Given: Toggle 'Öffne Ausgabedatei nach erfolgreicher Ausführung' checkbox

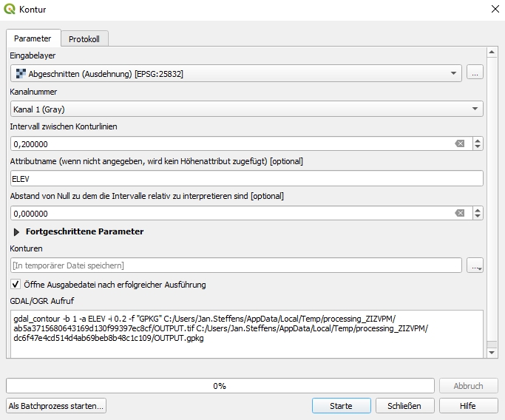Looking at the screenshot, I should 16,285.
